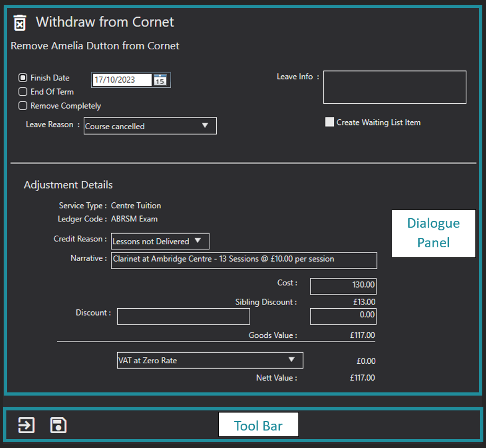Click the Withdraw trash bin icon

(x=20, y=23)
